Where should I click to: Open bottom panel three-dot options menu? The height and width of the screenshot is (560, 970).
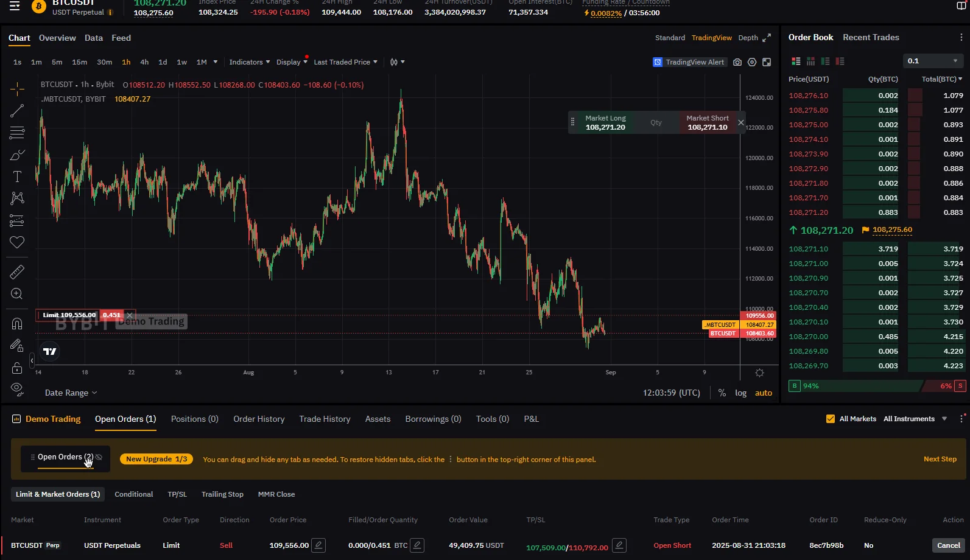962,419
